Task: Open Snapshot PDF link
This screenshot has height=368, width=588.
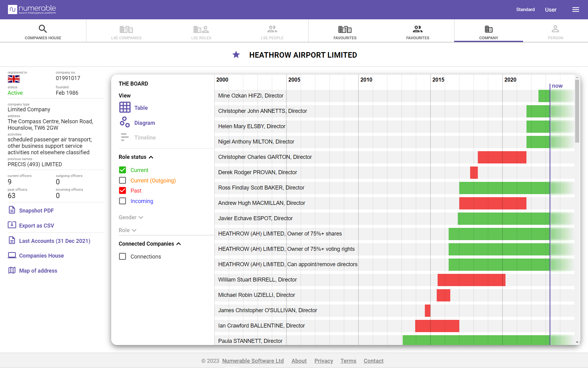Action: point(36,211)
